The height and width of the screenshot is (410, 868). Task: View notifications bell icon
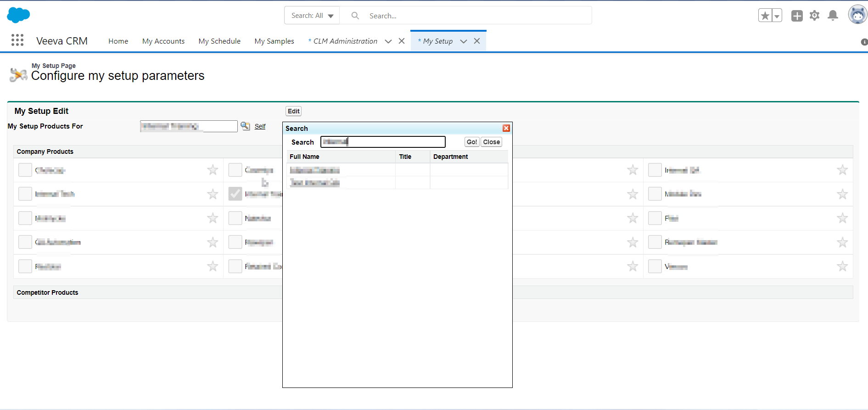[833, 16]
